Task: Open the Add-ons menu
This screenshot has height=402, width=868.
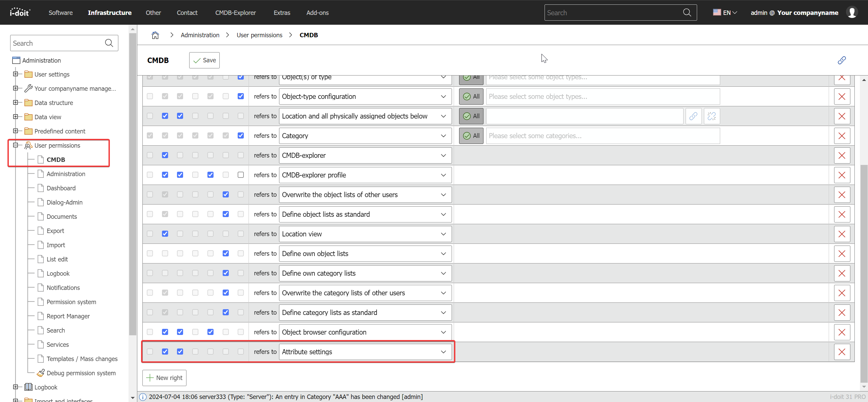Action: click(x=317, y=13)
